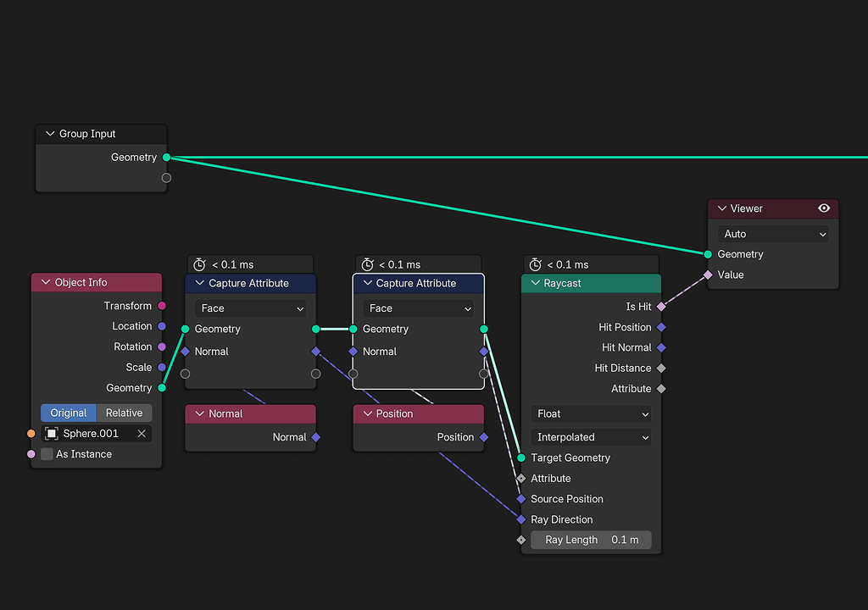This screenshot has height=610, width=868.
Task: Click the orange Object input socket
Action: click(x=31, y=434)
